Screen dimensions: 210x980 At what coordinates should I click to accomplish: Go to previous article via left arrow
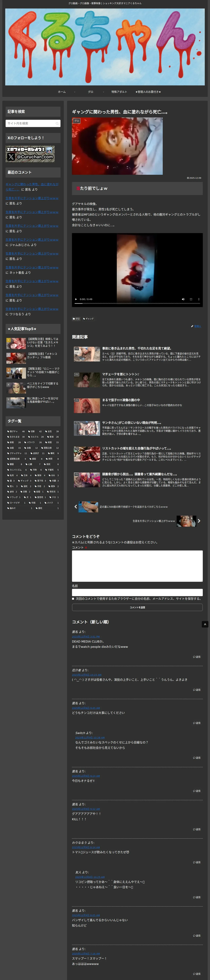point(75,507)
